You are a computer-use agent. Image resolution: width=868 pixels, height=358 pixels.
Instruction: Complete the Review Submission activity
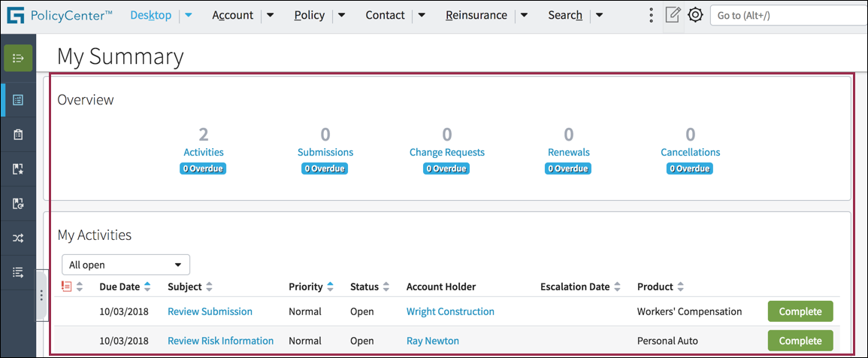[x=800, y=311]
